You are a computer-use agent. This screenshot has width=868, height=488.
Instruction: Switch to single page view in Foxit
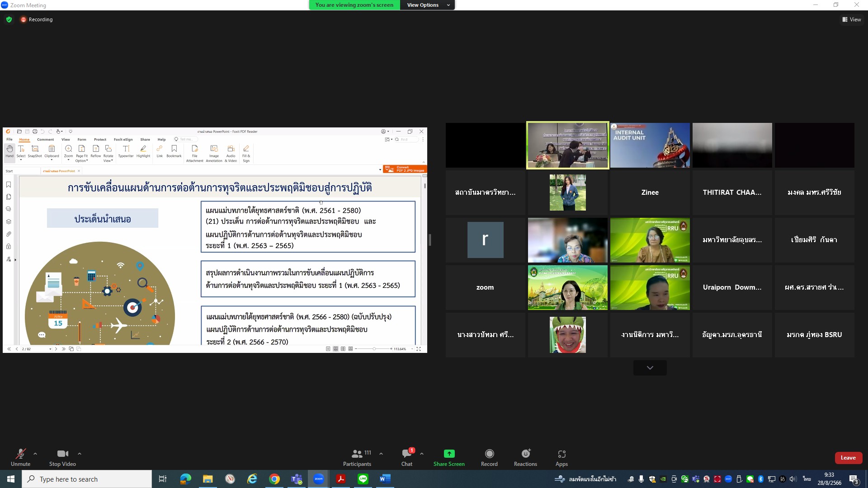tap(328, 349)
